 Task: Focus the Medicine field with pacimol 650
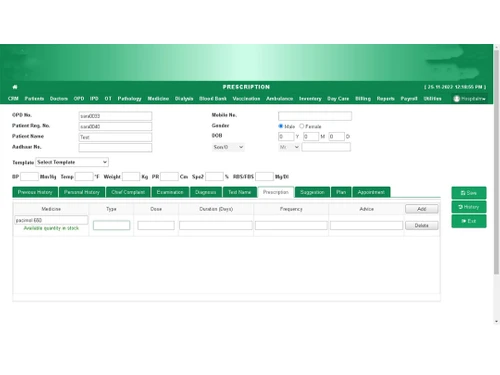[51, 220]
